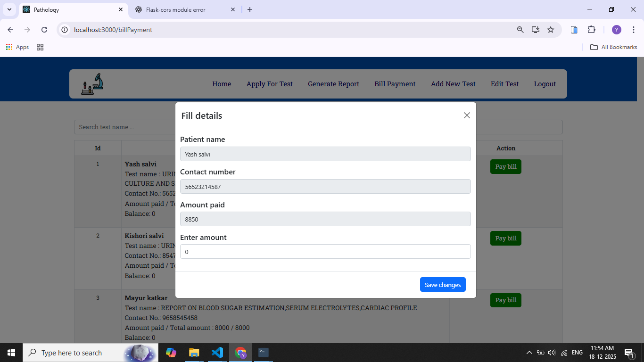Click the Enter amount input field
The image size is (644, 362).
[x=325, y=252]
